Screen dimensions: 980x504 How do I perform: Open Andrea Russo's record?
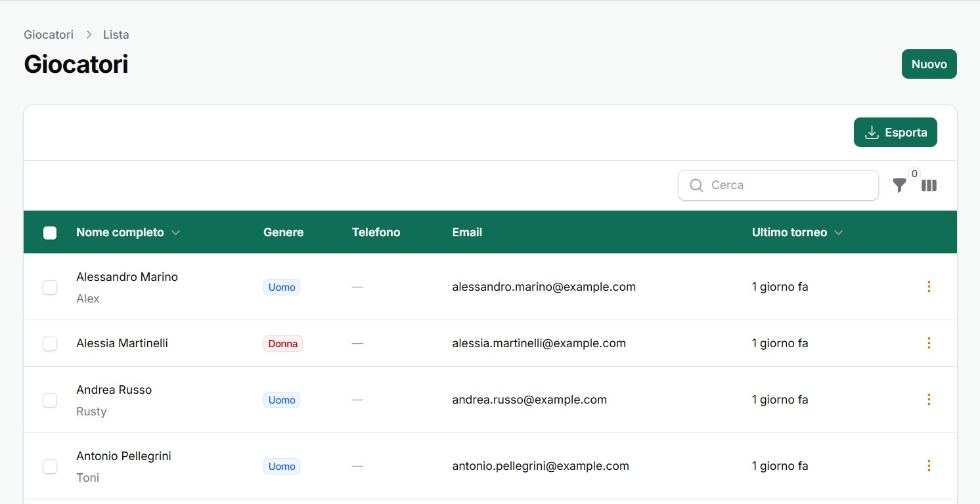(x=114, y=390)
